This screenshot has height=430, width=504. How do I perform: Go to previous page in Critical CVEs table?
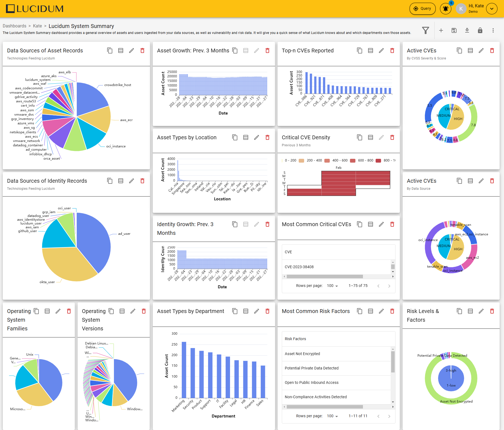pyautogui.click(x=378, y=286)
